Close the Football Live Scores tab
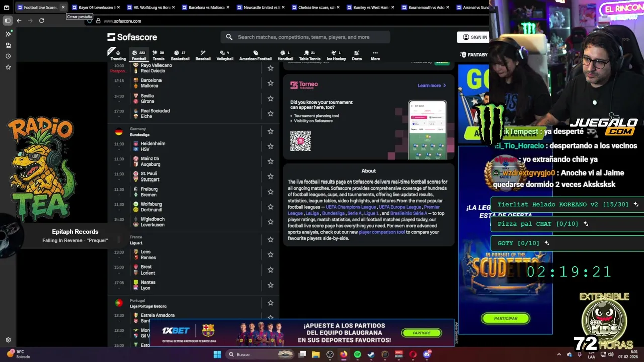644x362 pixels. pos(63,7)
